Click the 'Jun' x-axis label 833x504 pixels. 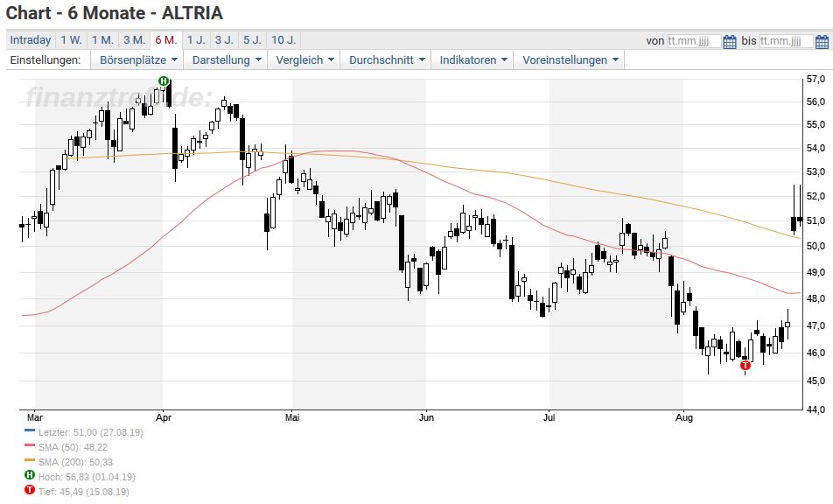coord(426,417)
